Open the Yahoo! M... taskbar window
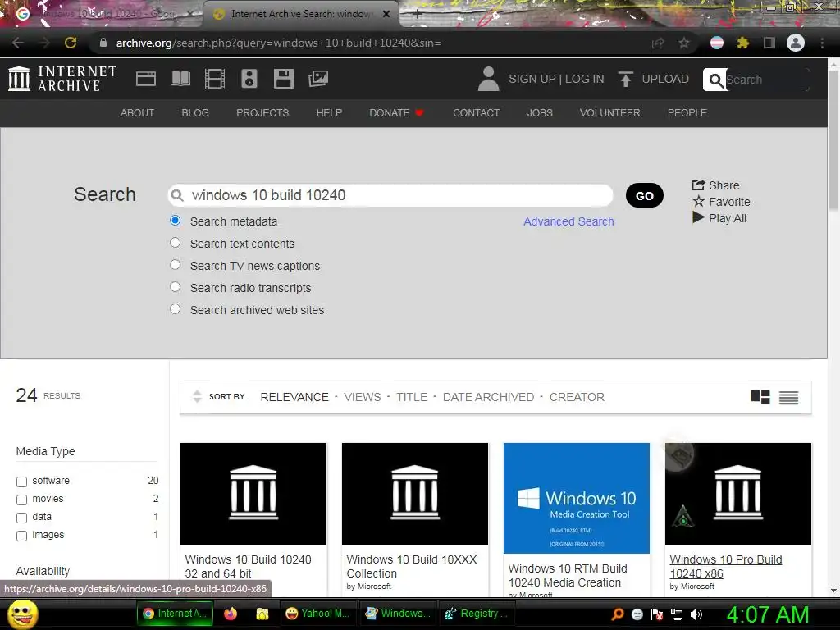Screen dimensions: 840x630 (317, 614)
